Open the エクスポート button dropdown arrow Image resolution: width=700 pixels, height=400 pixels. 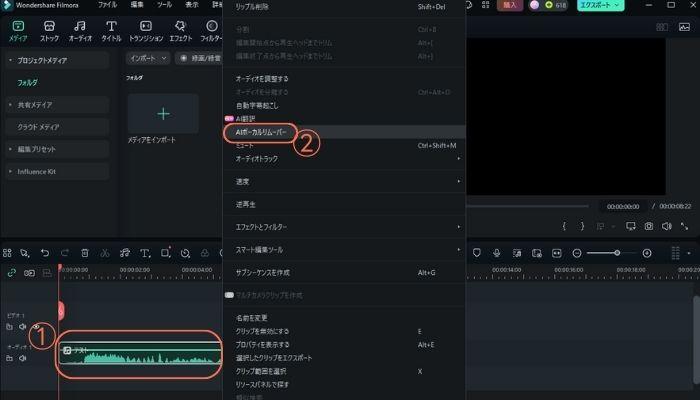(x=617, y=5)
